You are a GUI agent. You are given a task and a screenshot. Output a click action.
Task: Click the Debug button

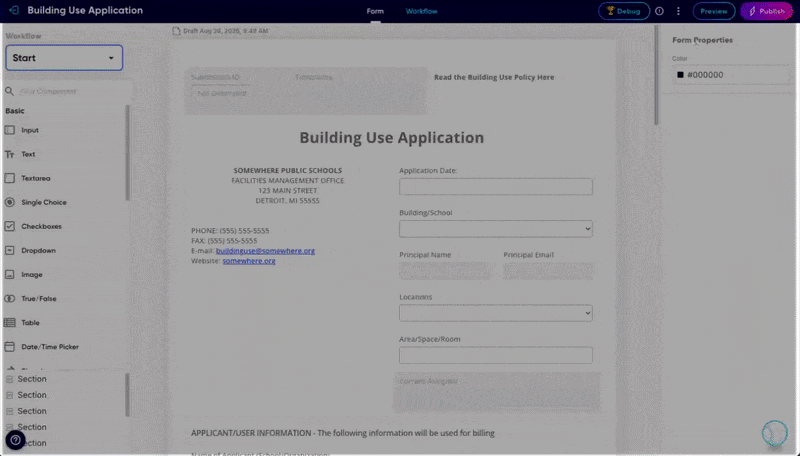(624, 11)
